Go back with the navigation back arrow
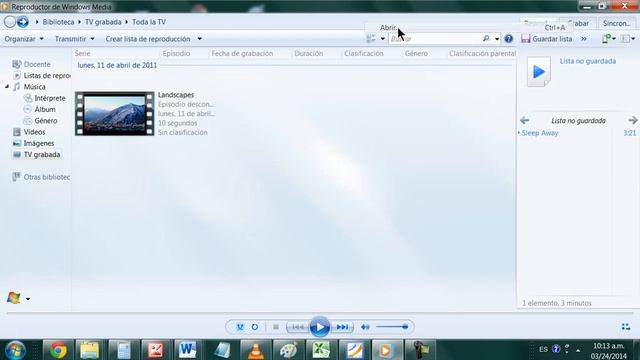640x360 pixels. click(10, 22)
